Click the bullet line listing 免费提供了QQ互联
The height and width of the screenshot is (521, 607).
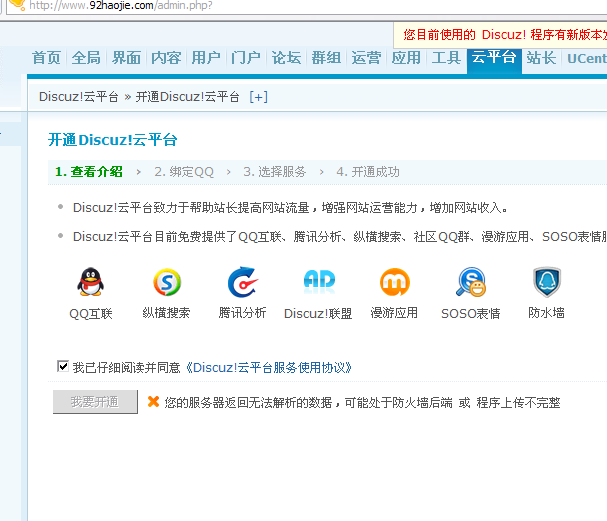[340, 237]
